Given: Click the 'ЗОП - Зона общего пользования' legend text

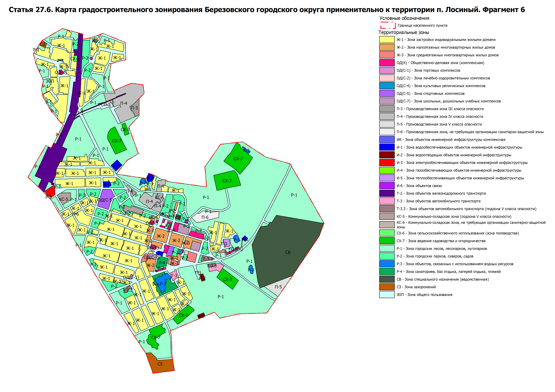Looking at the screenshot, I should (x=424, y=295).
